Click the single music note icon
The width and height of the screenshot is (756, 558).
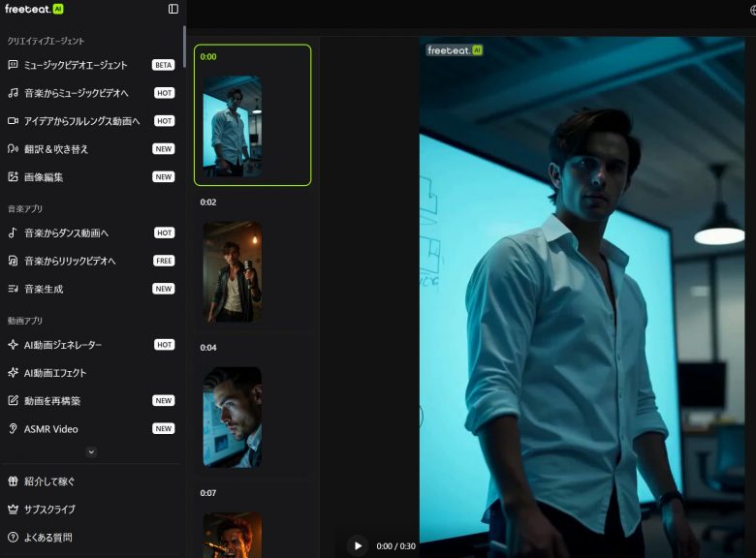[x=13, y=232]
